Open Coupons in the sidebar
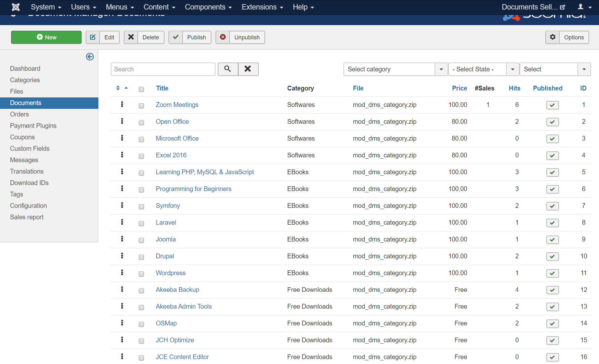Screen dimensions: 599x364 [22, 137]
